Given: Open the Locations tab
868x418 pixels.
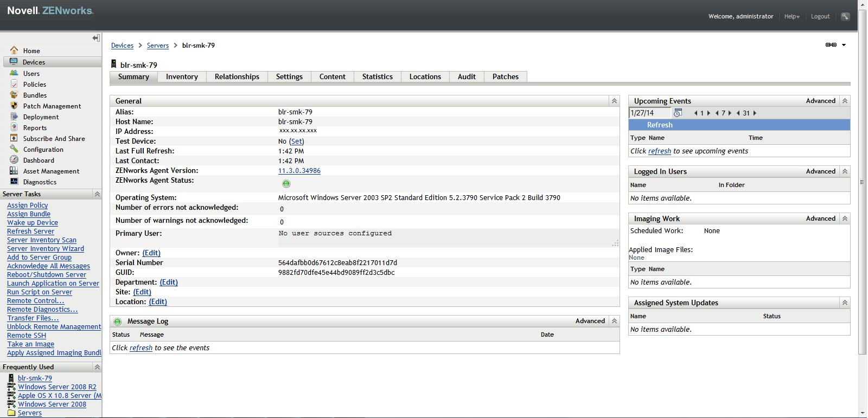Looking at the screenshot, I should 425,76.
